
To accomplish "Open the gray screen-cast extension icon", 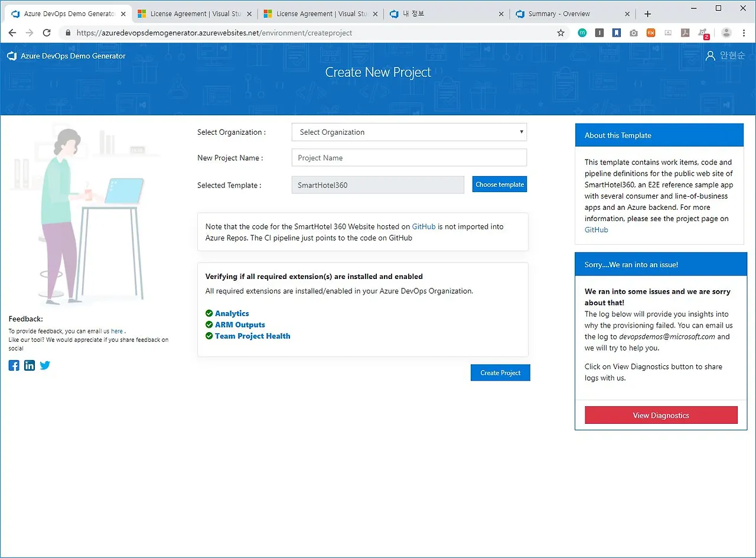I will coord(668,33).
